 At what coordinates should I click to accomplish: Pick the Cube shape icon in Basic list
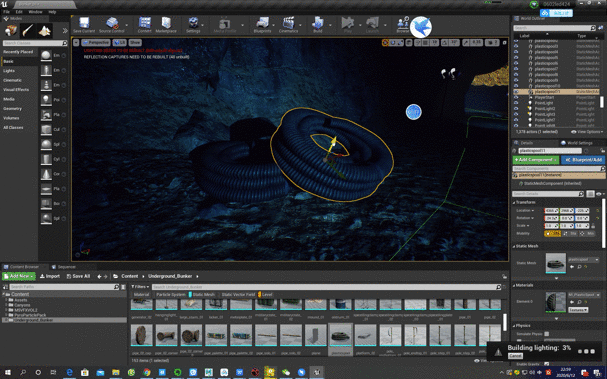(46, 129)
